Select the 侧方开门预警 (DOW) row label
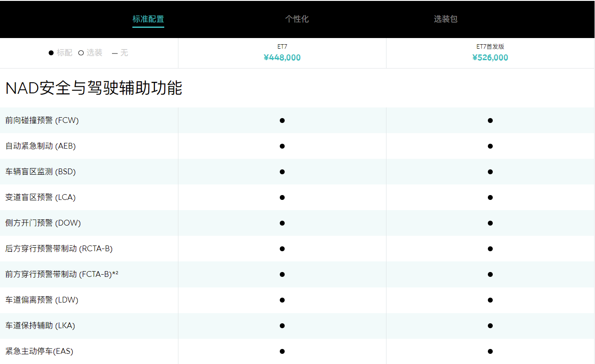This screenshot has height=364, width=595. tap(43, 223)
